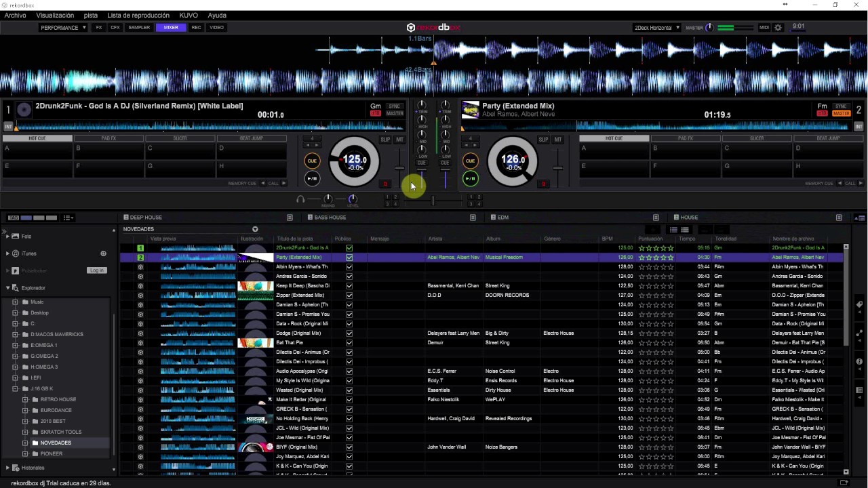Toggle SYNC on deck 1
868x488 pixels.
click(395, 106)
